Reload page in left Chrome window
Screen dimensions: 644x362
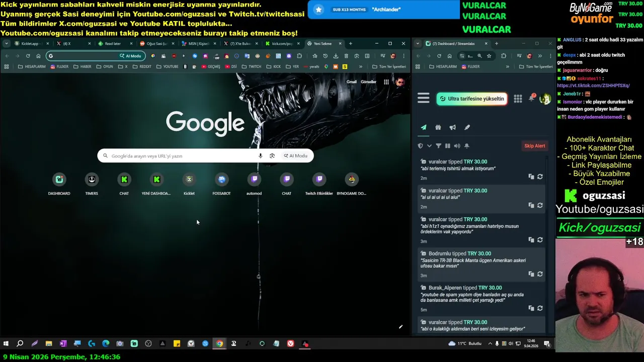tap(28, 56)
